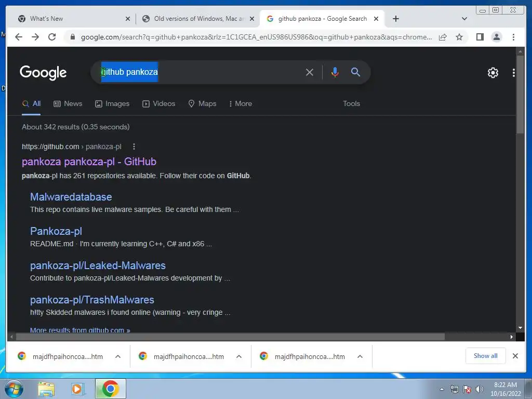Open pankoza-pl/TrashMalwares link
Image resolution: width=532 pixels, height=399 pixels.
(92, 300)
